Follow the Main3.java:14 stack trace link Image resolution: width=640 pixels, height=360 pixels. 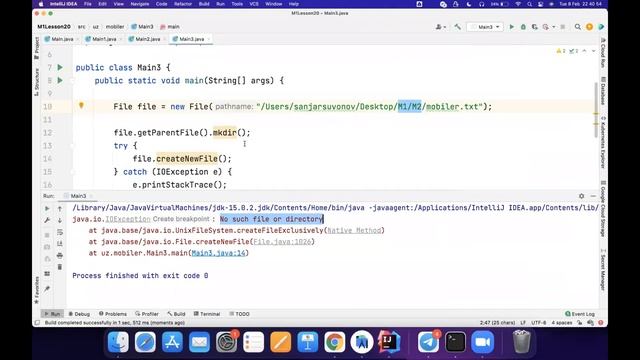point(218,253)
